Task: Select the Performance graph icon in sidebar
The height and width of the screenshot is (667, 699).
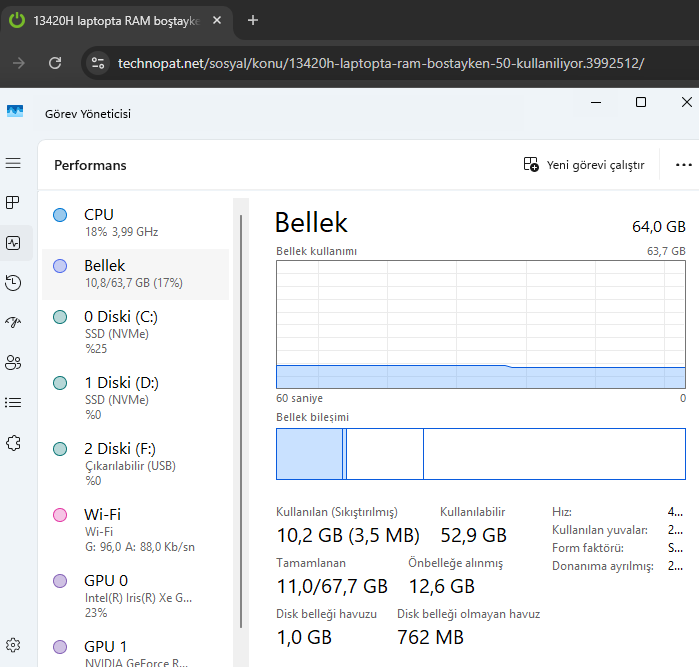Action: coord(13,243)
